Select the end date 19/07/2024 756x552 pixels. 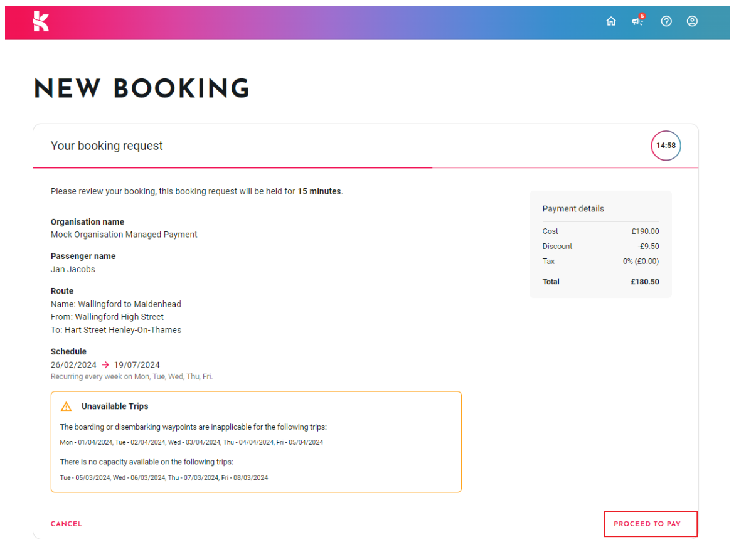[x=137, y=364]
